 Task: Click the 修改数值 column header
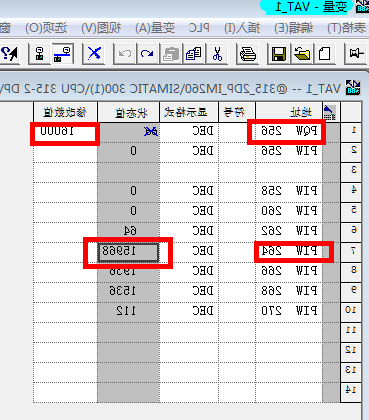[65, 112]
